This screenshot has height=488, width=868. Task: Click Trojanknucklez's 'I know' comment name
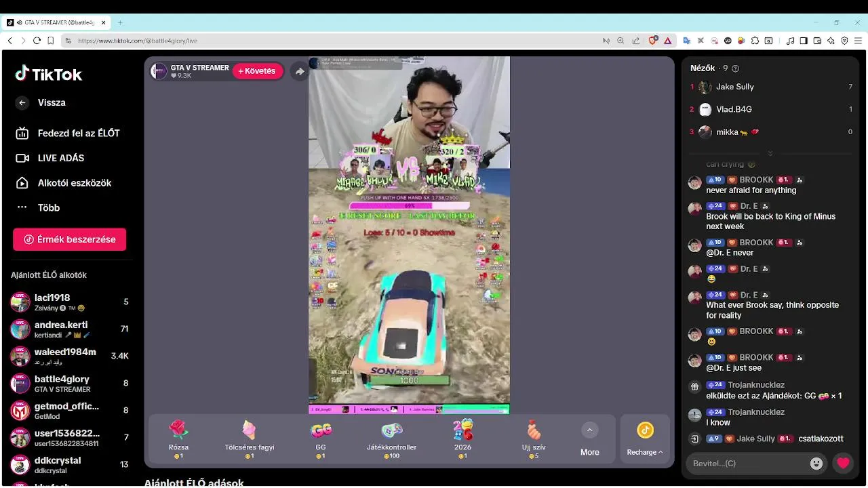click(x=757, y=412)
